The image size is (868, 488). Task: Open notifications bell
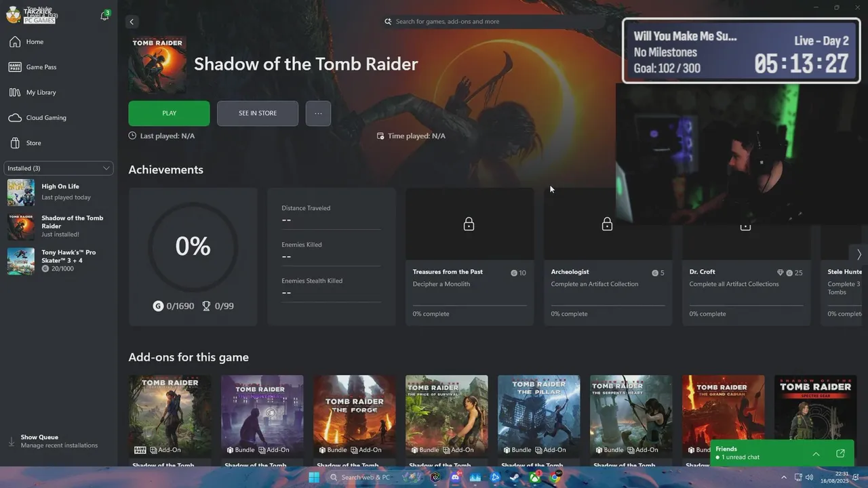click(104, 16)
